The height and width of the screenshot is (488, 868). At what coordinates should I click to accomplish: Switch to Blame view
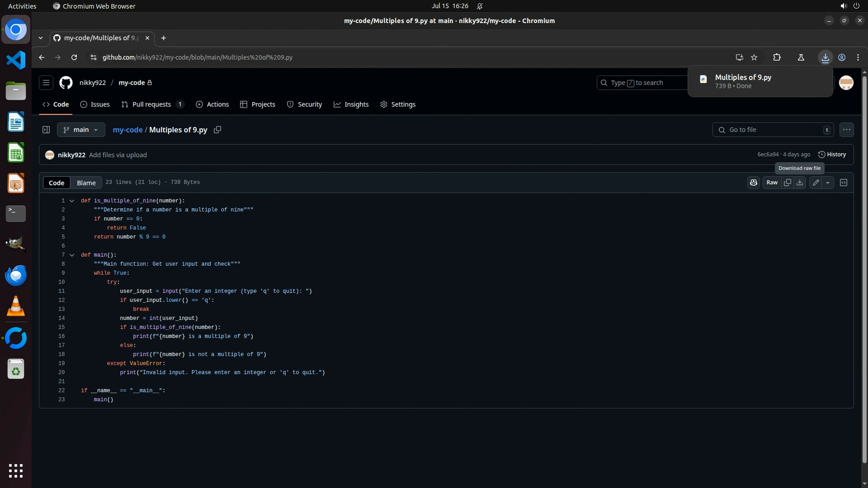click(x=86, y=183)
